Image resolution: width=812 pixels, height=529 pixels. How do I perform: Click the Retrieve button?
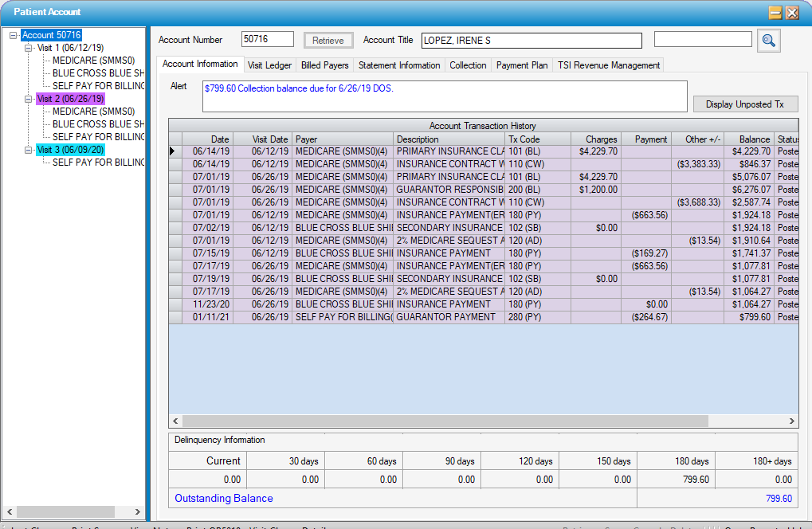328,41
